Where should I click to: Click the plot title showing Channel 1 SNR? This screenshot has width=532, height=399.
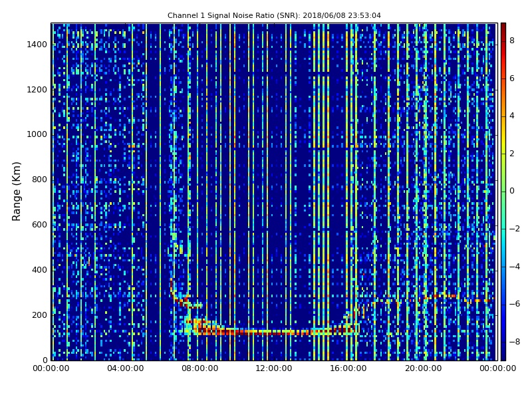274,15
